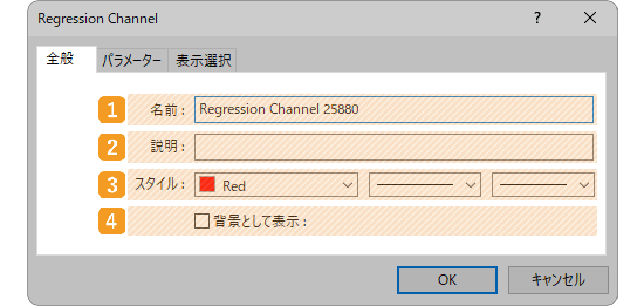Confirm with the OK button
This screenshot has height=306, width=644.
coord(447,280)
